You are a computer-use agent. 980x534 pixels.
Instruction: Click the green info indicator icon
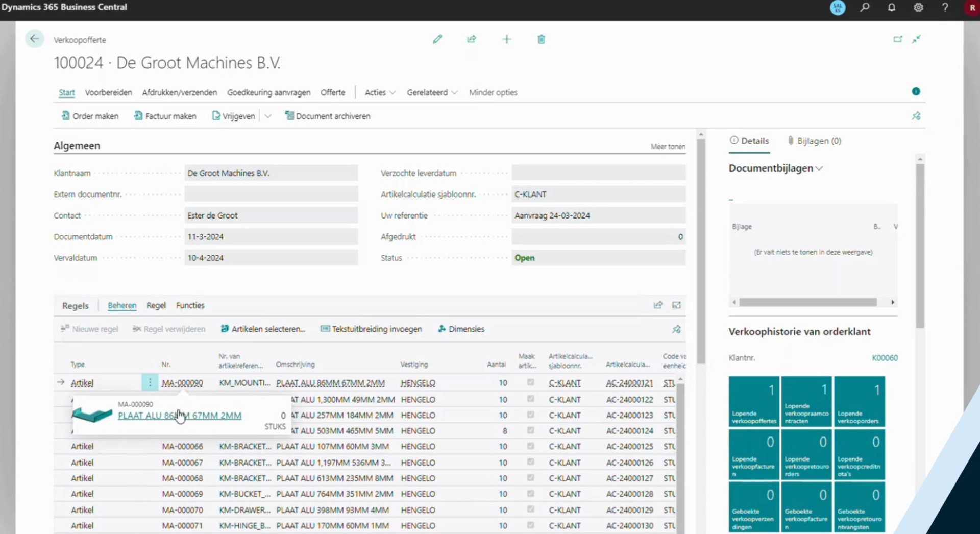click(916, 91)
